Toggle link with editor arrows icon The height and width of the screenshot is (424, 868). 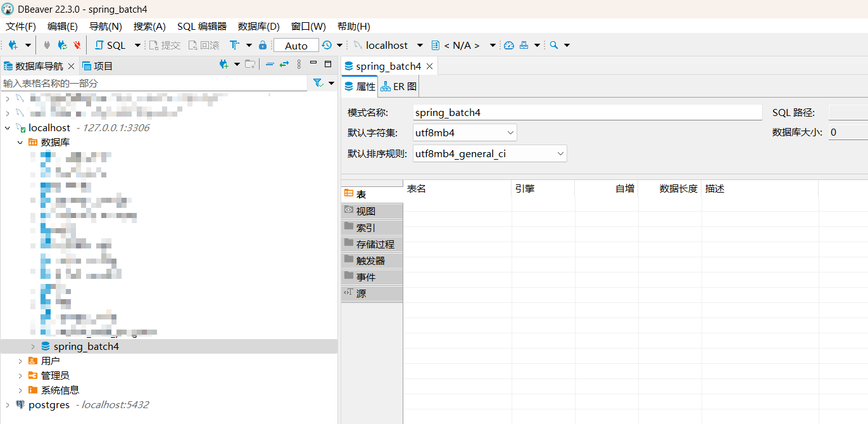tap(284, 64)
